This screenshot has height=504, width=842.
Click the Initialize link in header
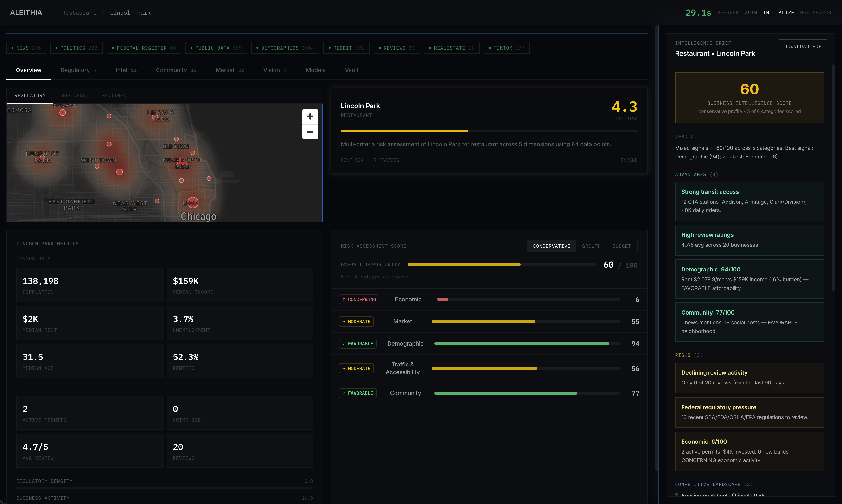click(x=778, y=13)
